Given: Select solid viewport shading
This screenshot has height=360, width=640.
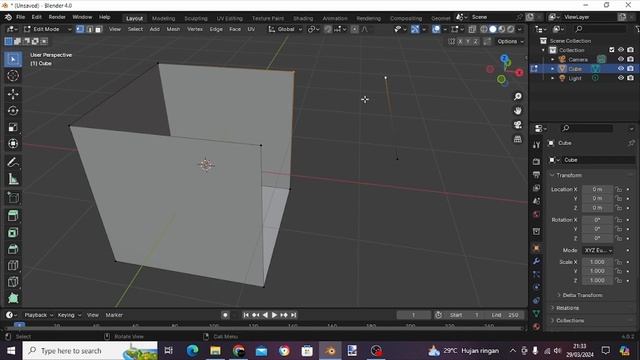Looking at the screenshot, I should [493, 29].
